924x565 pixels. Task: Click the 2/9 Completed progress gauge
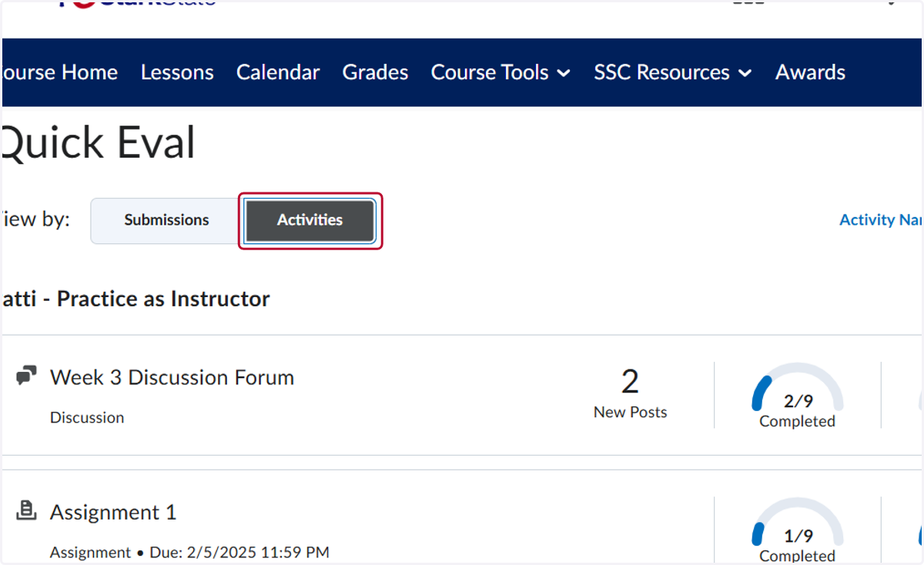pyautogui.click(x=798, y=396)
